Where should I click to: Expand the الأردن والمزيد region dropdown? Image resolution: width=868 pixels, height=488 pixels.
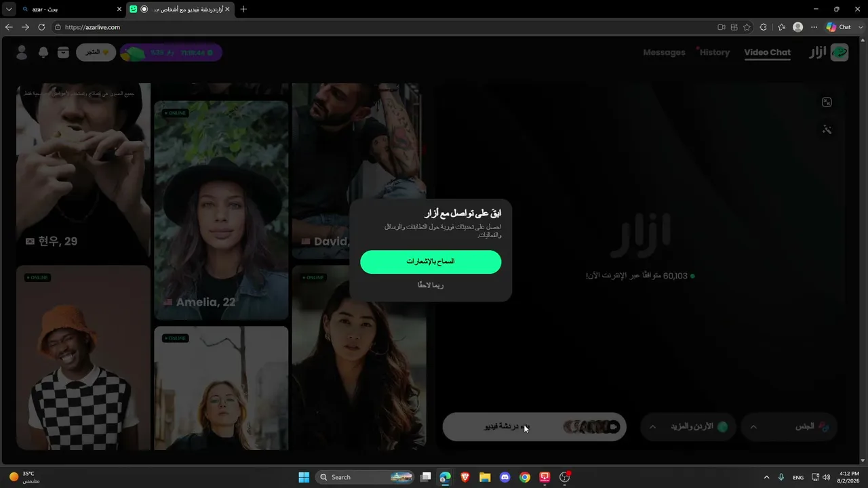click(x=688, y=427)
